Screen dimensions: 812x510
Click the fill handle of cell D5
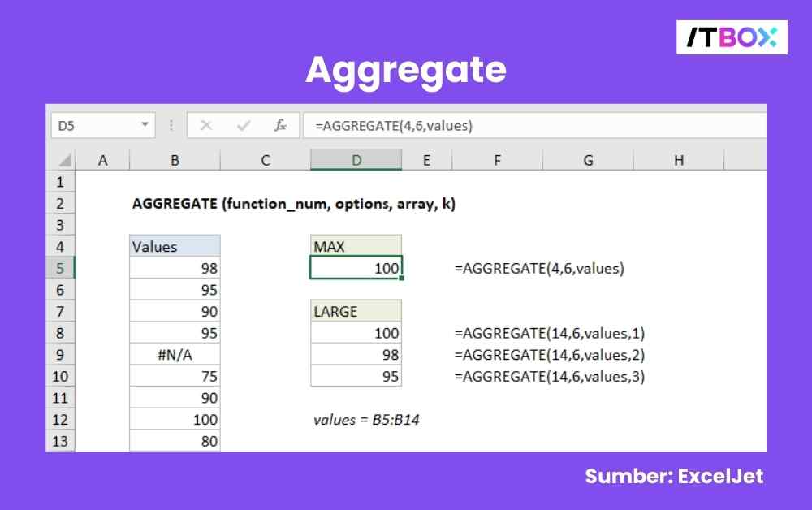tap(401, 279)
